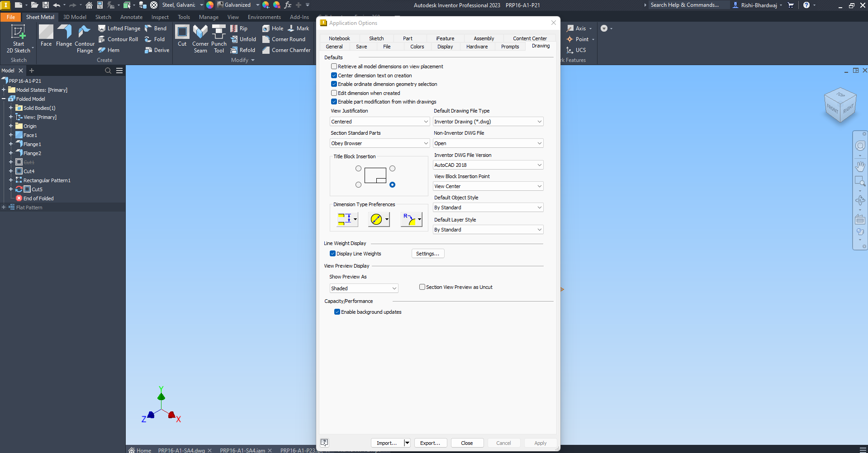Open the Galvanized appearance color selector
Image resolution: width=868 pixels, height=453 pixels.
click(237, 5)
